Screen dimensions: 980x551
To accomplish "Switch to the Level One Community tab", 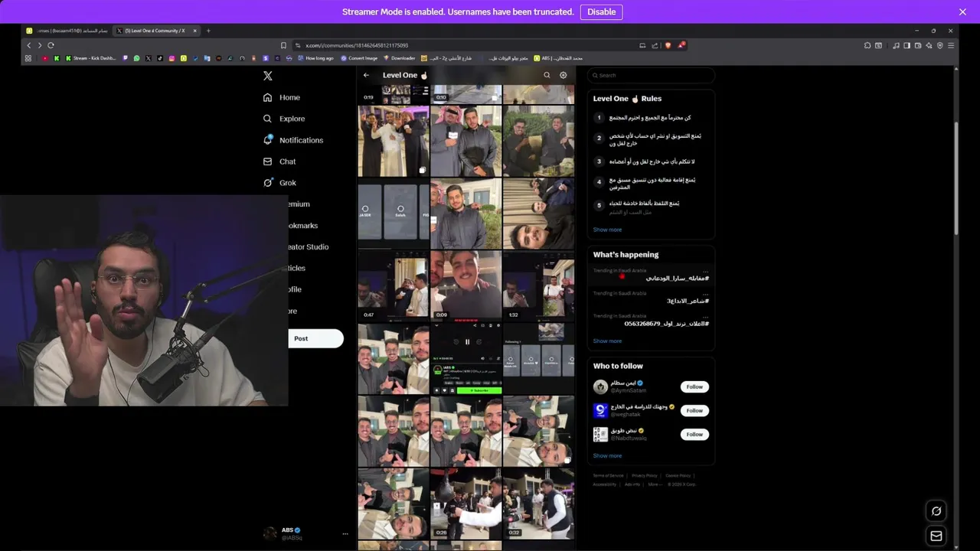I will (156, 31).
